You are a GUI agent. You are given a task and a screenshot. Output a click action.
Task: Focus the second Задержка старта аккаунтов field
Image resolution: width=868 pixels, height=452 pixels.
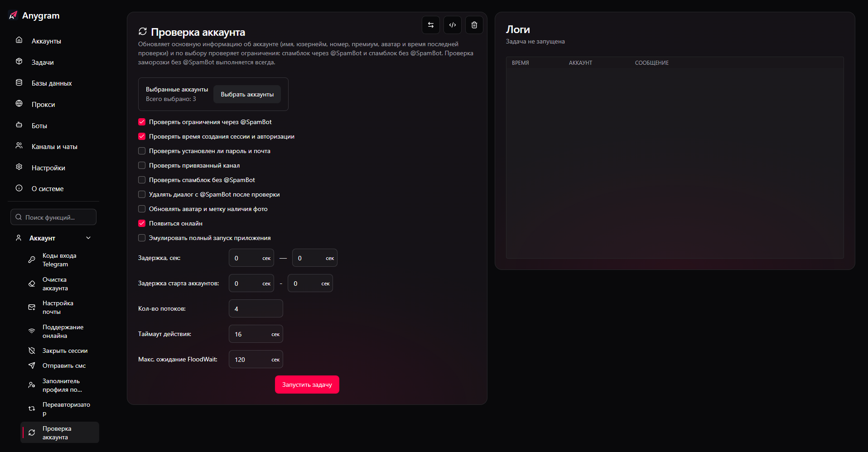pos(310,283)
